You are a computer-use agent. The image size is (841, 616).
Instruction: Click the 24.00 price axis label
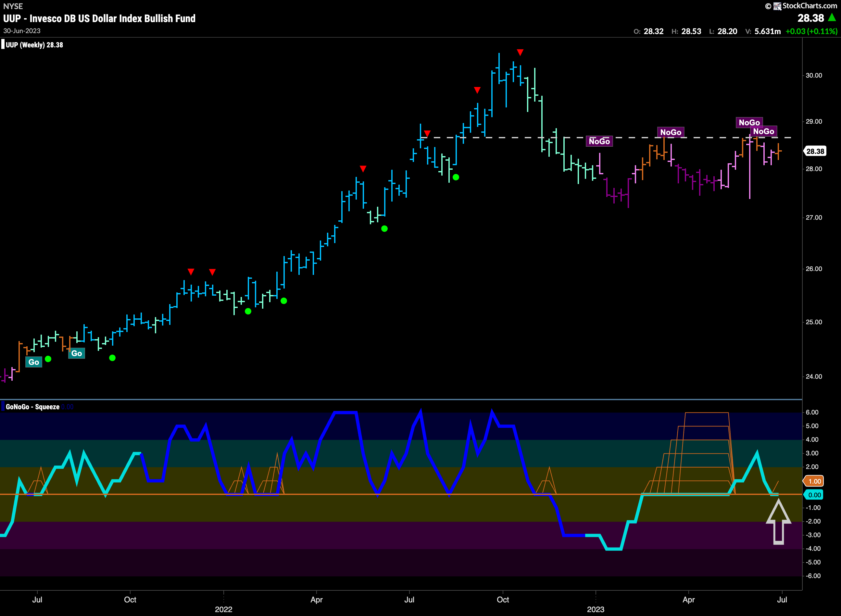tap(814, 376)
